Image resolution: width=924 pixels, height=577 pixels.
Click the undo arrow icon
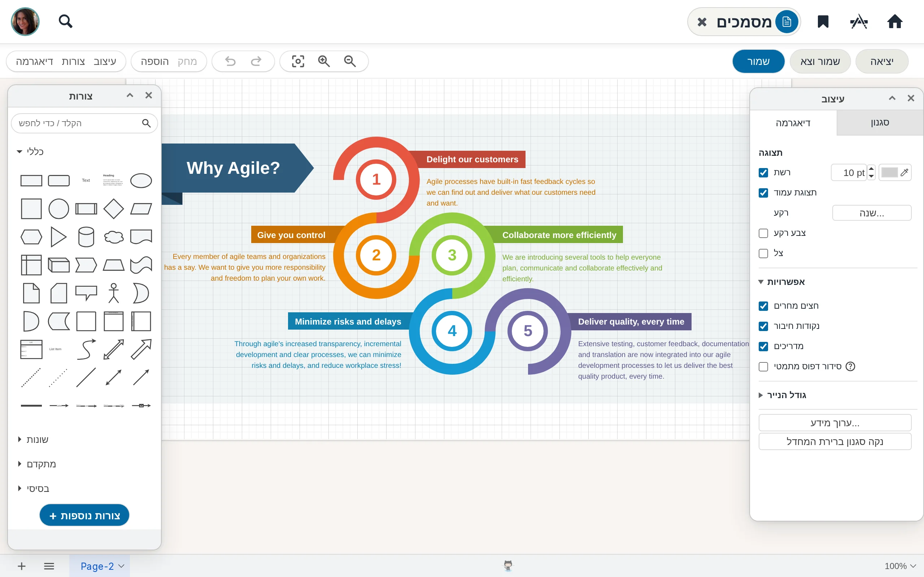pos(230,61)
